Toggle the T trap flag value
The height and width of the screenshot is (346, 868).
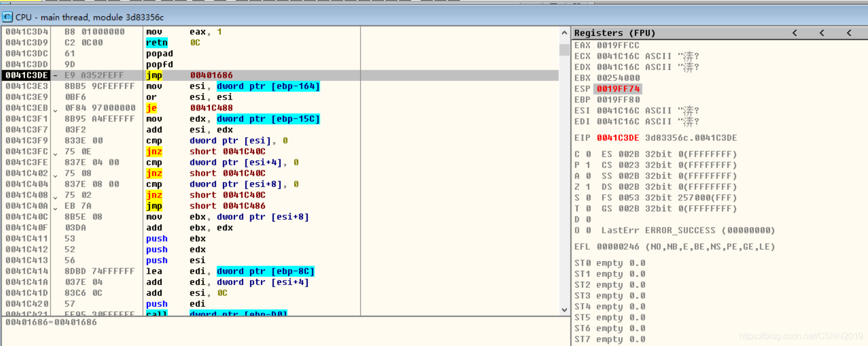click(x=588, y=208)
